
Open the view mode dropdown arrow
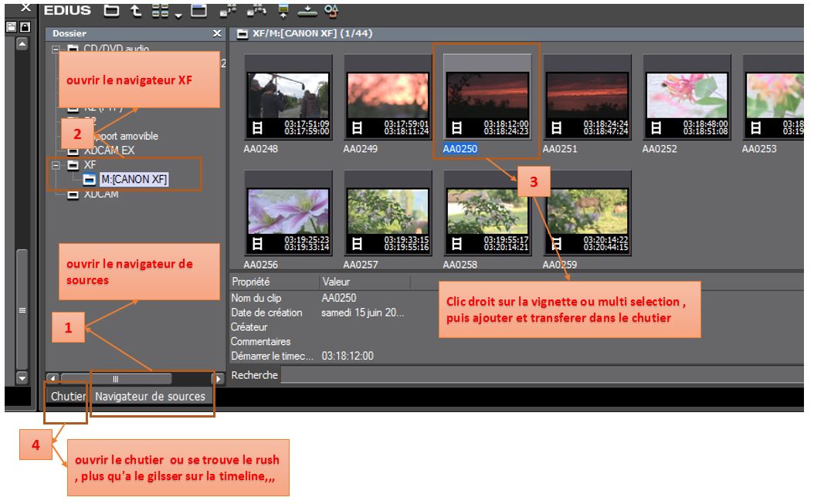point(178,15)
